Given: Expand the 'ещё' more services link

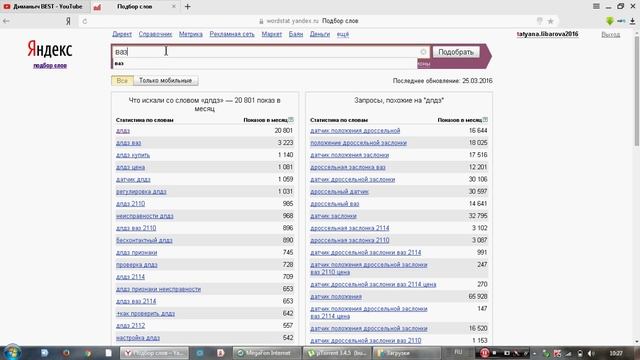Looking at the screenshot, I should coord(343,34).
